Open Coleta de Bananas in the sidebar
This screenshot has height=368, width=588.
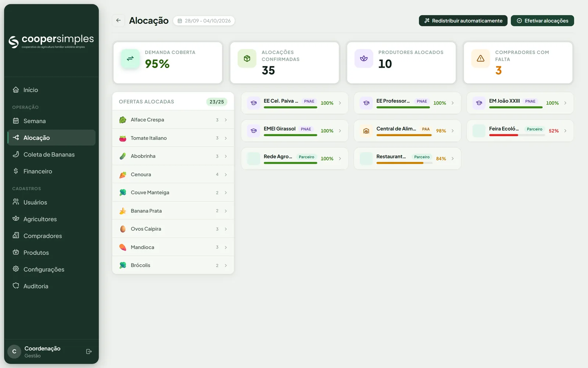(51, 155)
